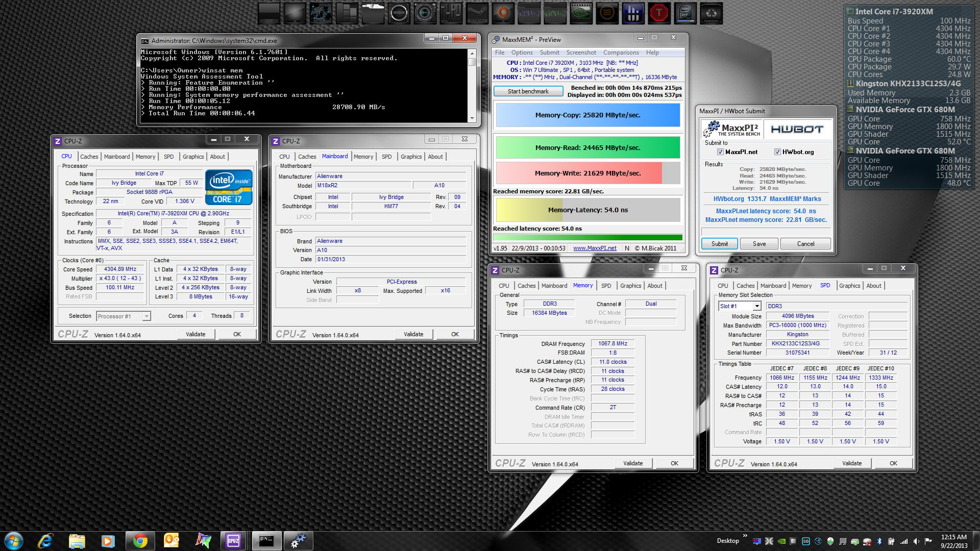Click the Alienware head tray icon
980x551 pixels.
pyautogui.click(x=830, y=541)
